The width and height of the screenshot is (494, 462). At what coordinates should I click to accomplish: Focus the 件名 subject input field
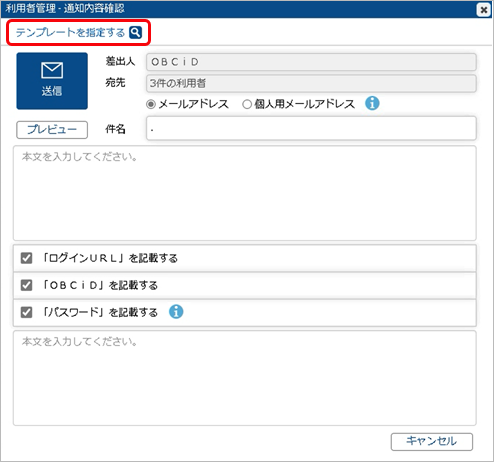[311, 128]
